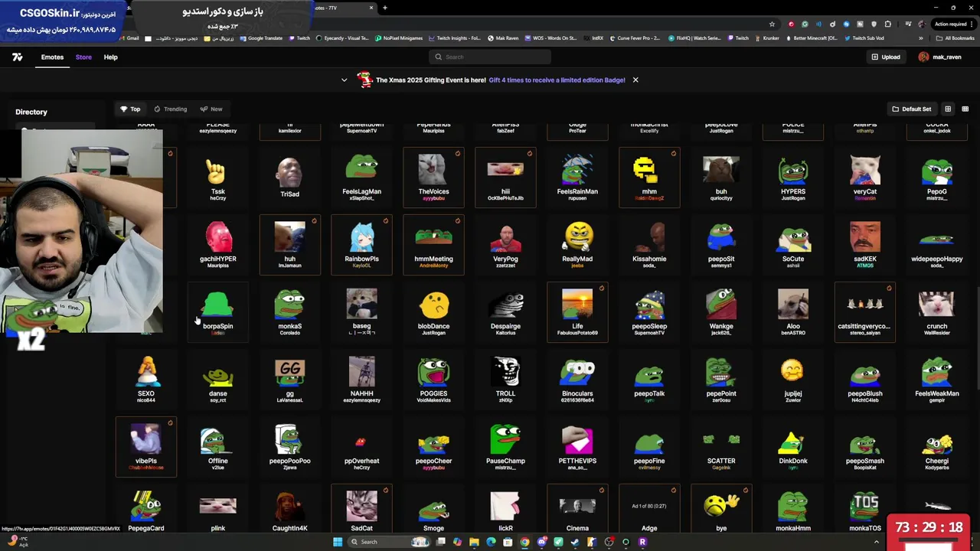This screenshot has height=551, width=980.
Task: Switch to the Trending tab
Action: tap(170, 109)
